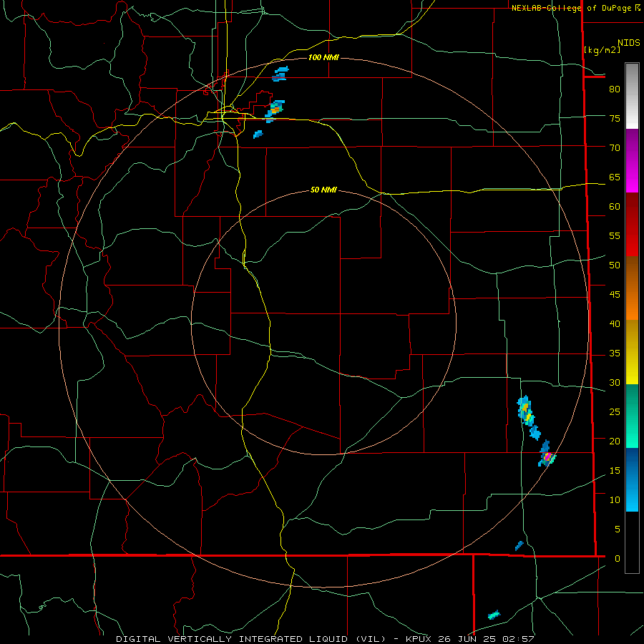Image resolution: width=644 pixels, height=644 pixels.
Task: Pick the black bottom segment of color bar
Action: [632, 542]
